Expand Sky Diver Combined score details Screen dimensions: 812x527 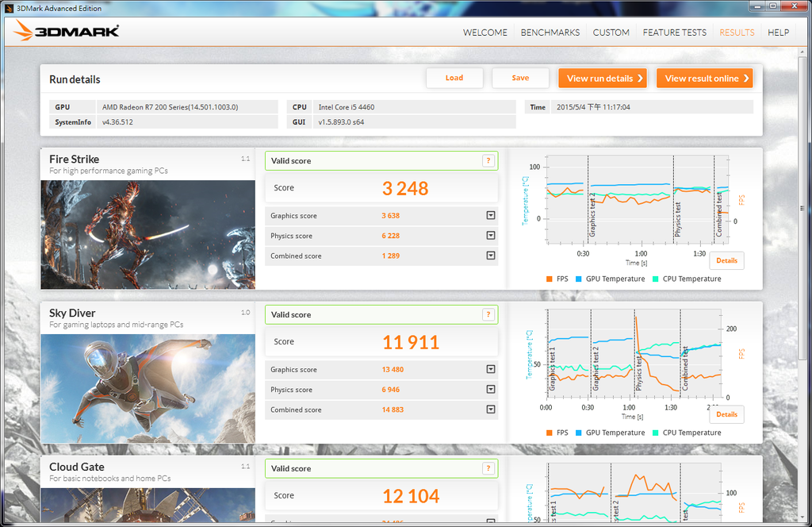[x=491, y=410]
